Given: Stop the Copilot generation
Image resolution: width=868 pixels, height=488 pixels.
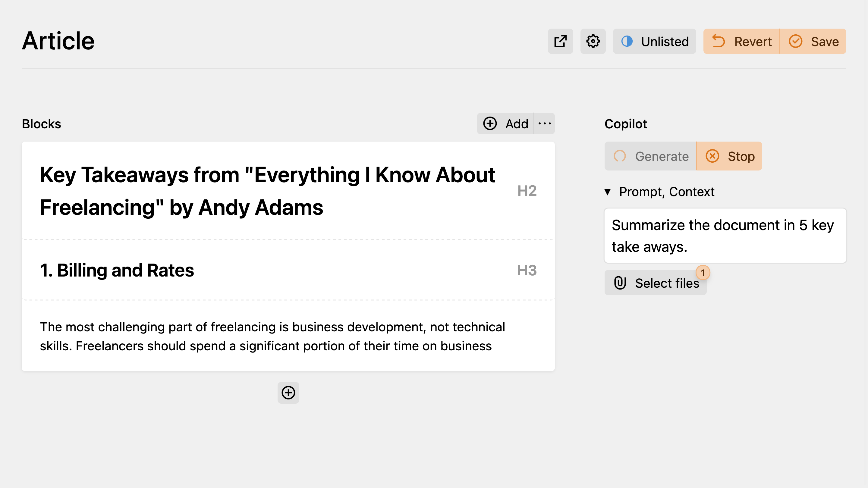Looking at the screenshot, I should click(x=729, y=156).
